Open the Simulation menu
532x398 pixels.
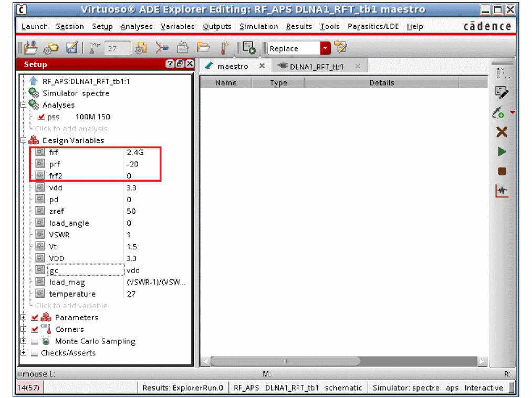point(258,26)
